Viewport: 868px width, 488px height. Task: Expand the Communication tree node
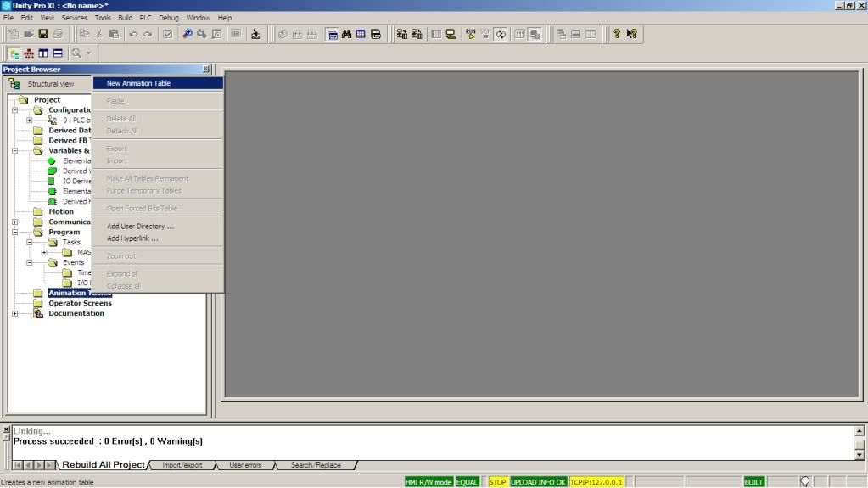(15, 222)
